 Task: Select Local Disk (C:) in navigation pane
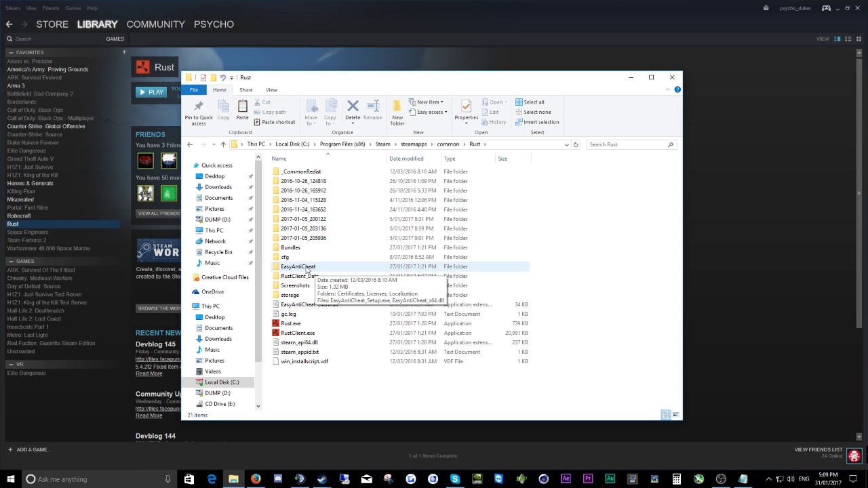click(222, 382)
